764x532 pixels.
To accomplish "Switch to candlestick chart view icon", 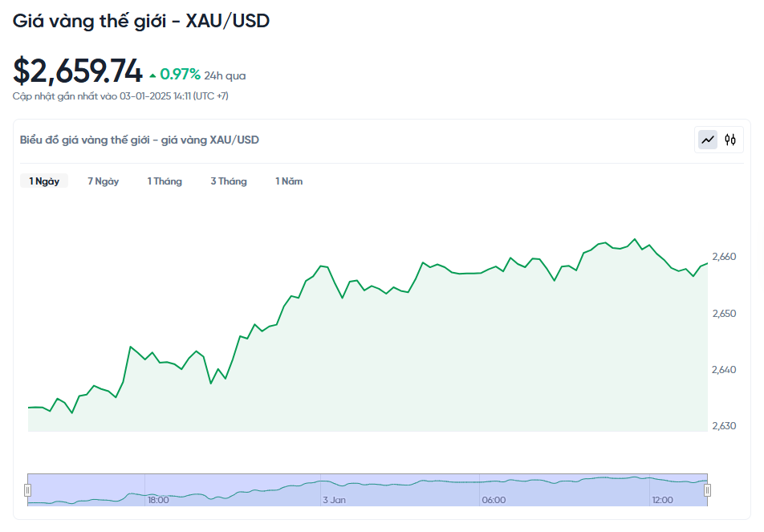I will pyautogui.click(x=729, y=140).
